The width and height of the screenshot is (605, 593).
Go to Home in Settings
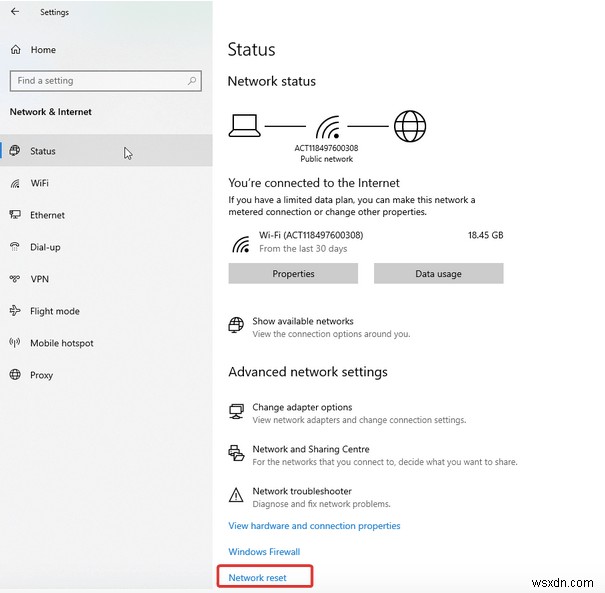click(43, 50)
